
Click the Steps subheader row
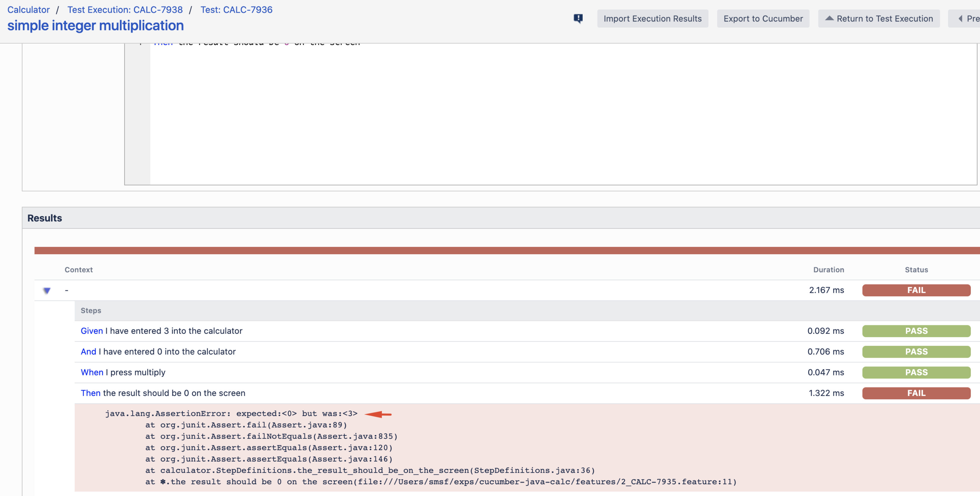click(x=527, y=311)
